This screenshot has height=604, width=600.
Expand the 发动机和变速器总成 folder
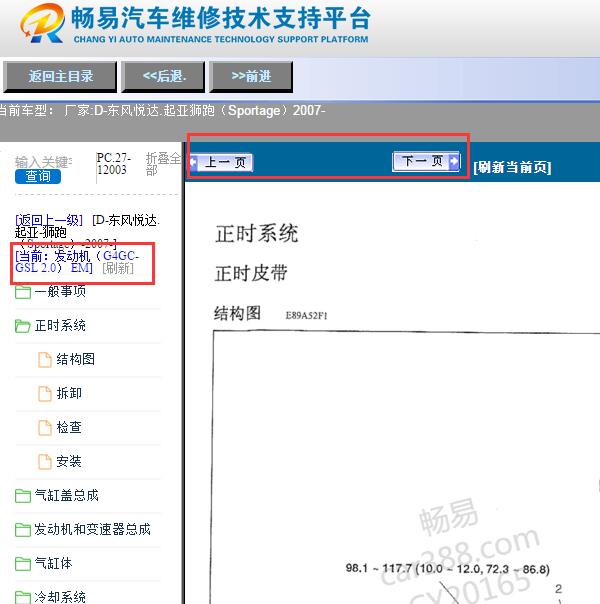pyautogui.click(x=92, y=529)
